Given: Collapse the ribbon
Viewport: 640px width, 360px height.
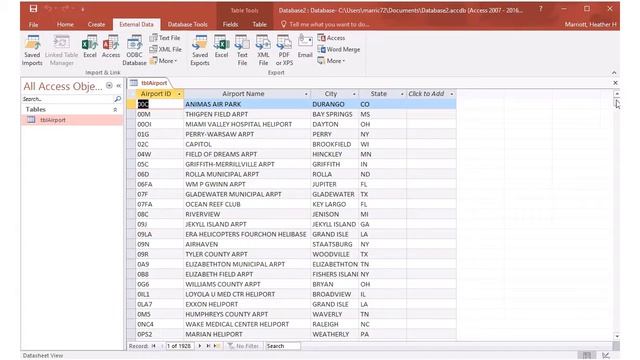Looking at the screenshot, I should click(614, 73).
